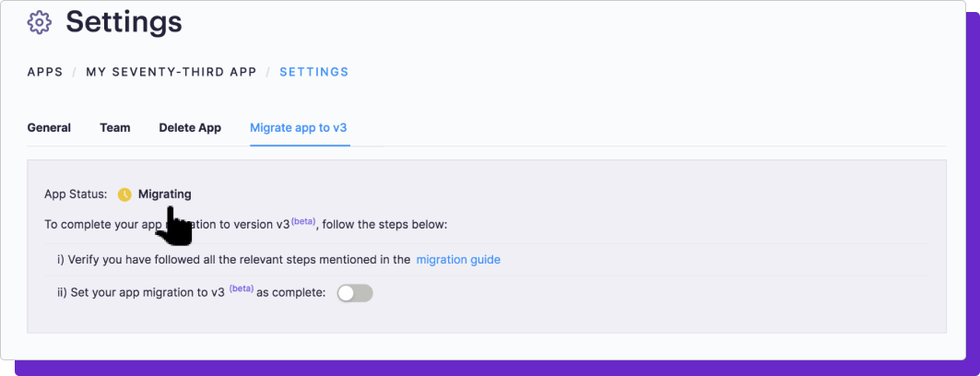The image size is (980, 376).
Task: Go to APPS in the breadcrumb
Action: pos(45,72)
